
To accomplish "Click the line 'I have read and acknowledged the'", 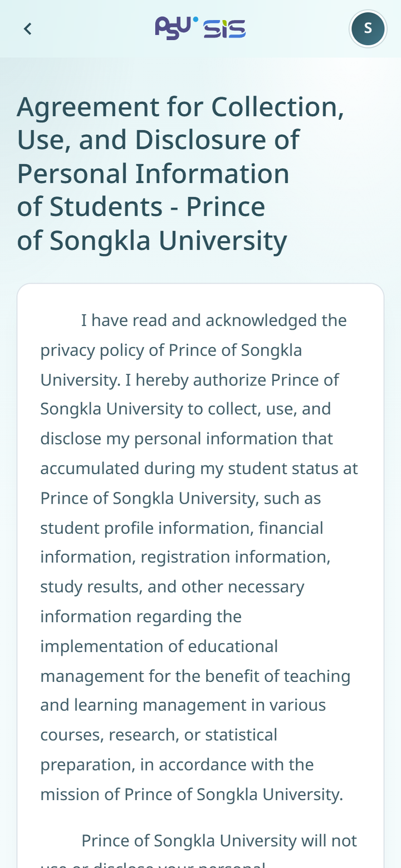I will 214,321.
